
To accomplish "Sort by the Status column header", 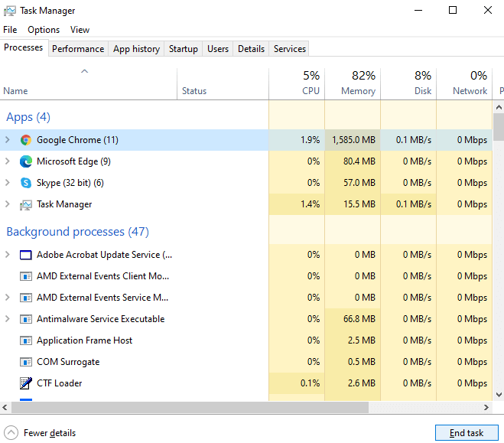I will [x=223, y=83].
